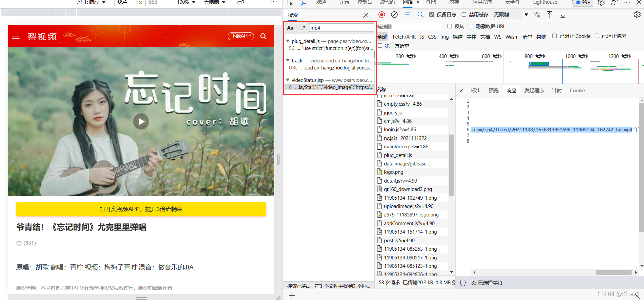
Task: Select search result line 6 laySta video_image
Action: click(x=330, y=87)
